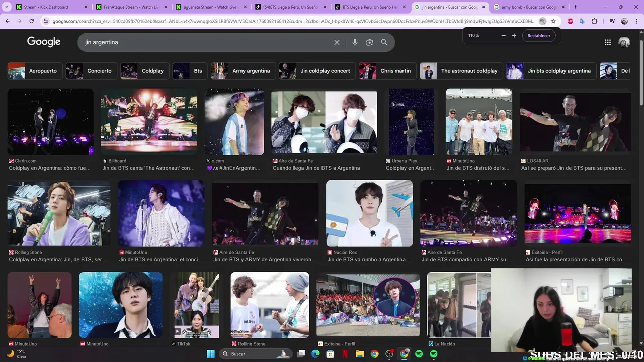The width and height of the screenshot is (644, 362).
Task: Select the Aeropuerto filter chip
Action: click(35, 71)
